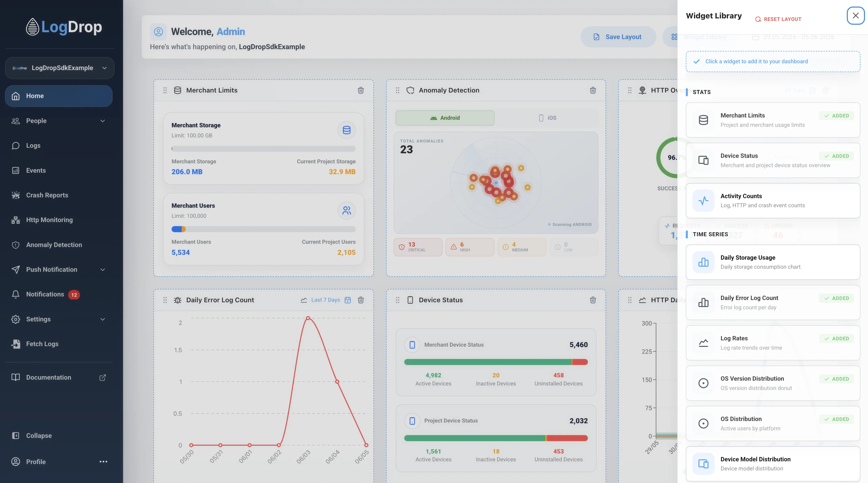The image size is (868, 483).
Task: Click the 06/03 peak point on error chart
Action: 308,318
